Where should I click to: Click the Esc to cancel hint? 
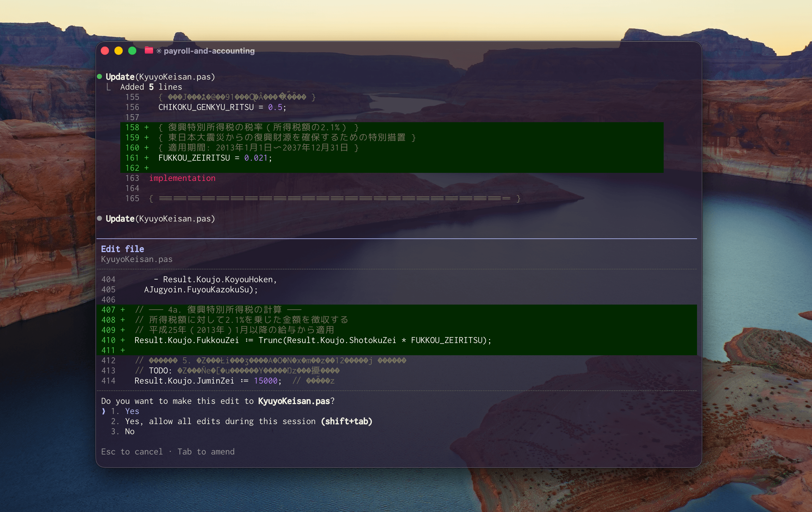pos(132,452)
